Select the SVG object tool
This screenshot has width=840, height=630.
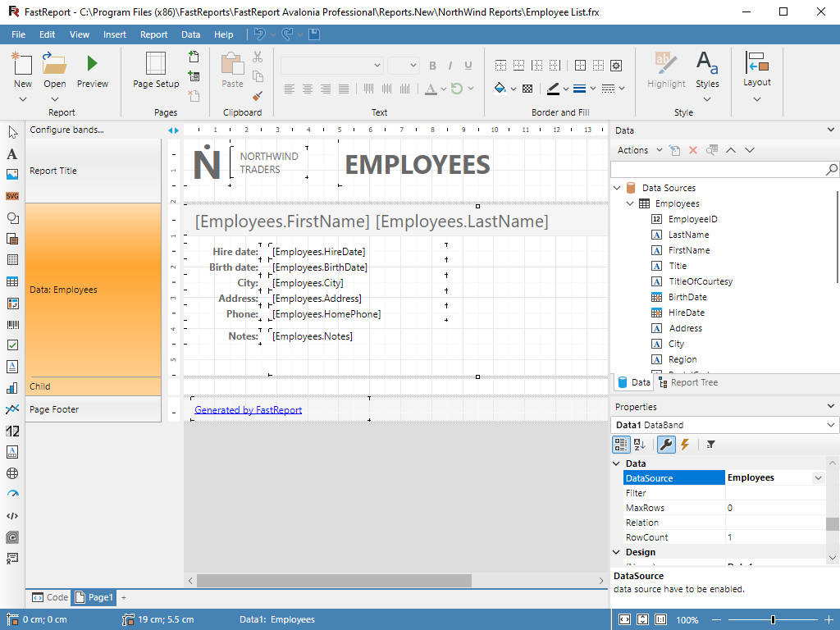[x=12, y=196]
